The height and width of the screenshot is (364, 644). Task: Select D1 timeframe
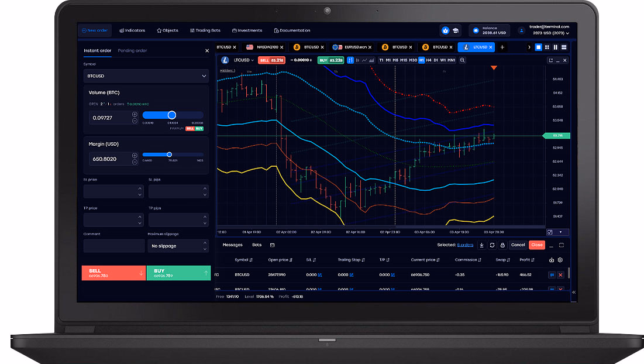pos(436,60)
